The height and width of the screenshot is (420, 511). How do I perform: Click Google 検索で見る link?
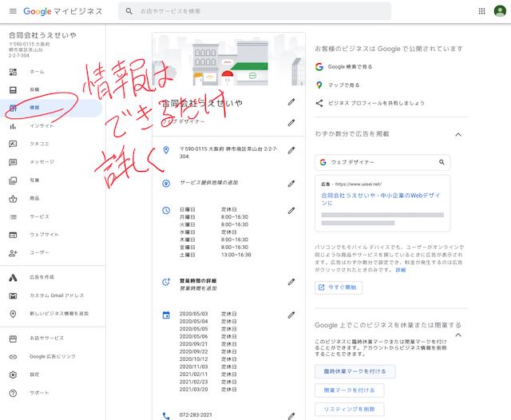350,67
